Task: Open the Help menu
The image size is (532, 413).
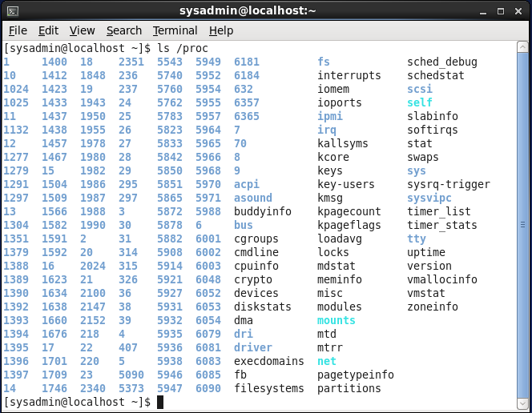Action: pos(221,30)
